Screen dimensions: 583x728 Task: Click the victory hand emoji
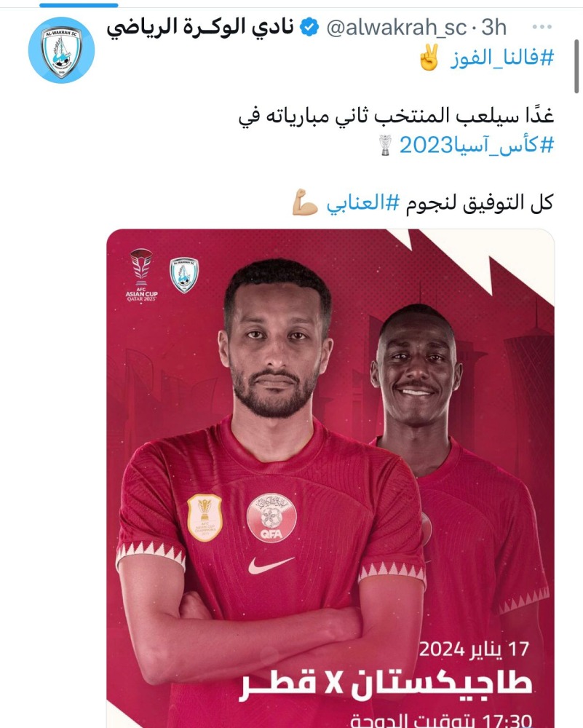click(x=429, y=58)
